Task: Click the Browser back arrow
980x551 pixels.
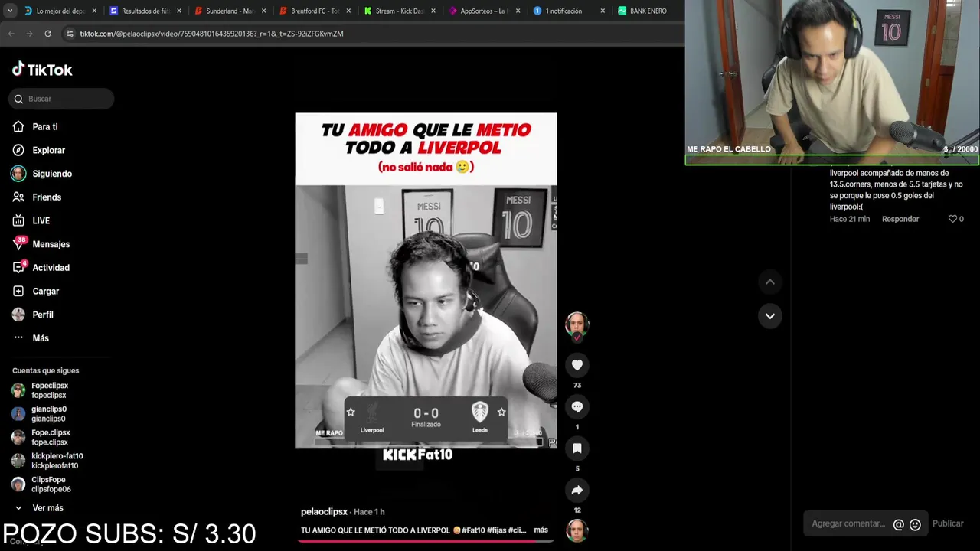Action: pos(11,34)
